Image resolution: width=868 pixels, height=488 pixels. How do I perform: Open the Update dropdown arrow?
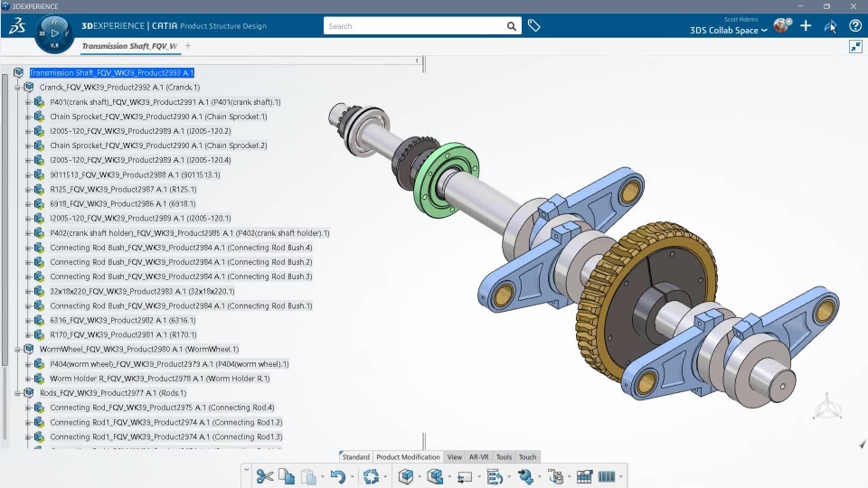pos(385,477)
